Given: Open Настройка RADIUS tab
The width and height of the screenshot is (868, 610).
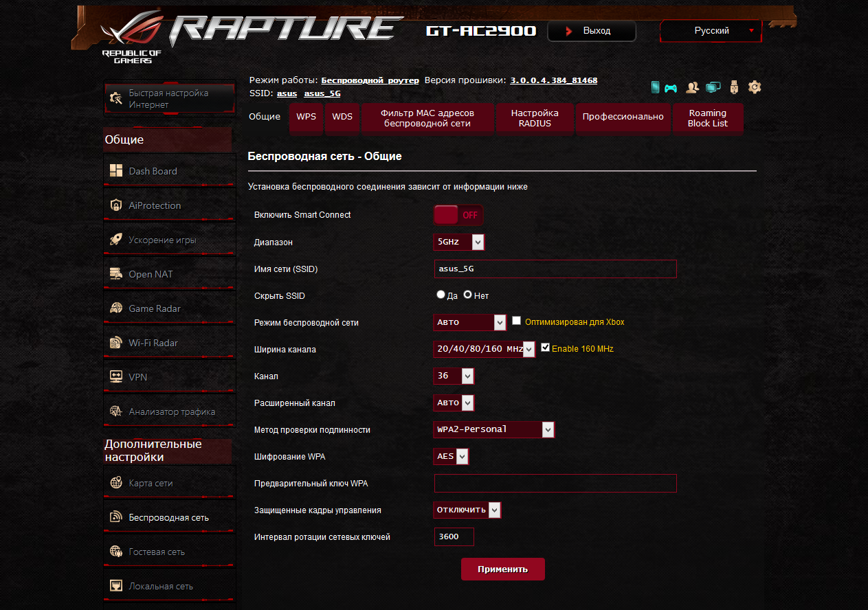Looking at the screenshot, I should [535, 118].
